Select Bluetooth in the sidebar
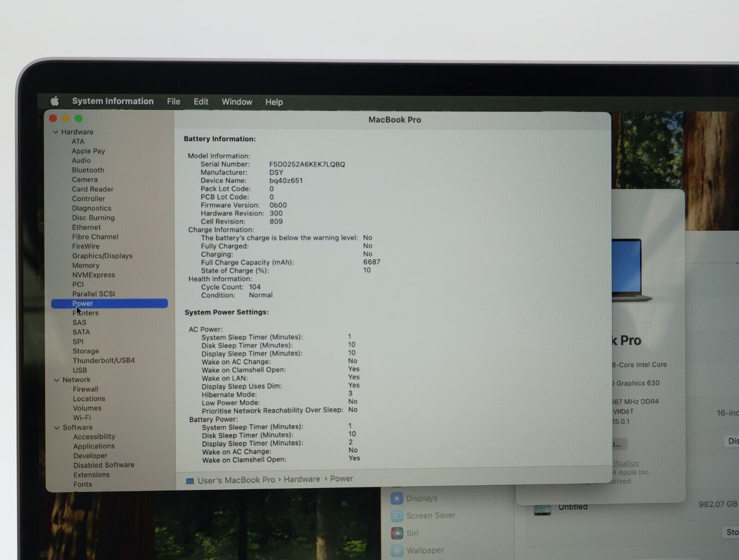The image size is (739, 560). 88,170
